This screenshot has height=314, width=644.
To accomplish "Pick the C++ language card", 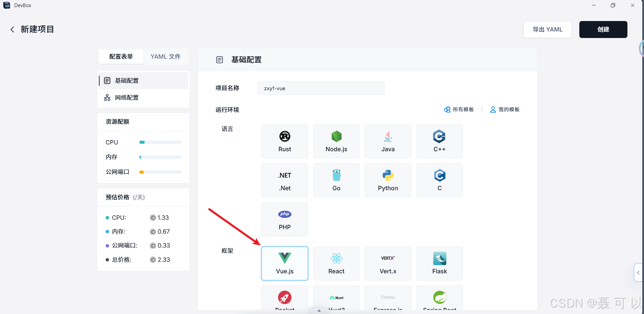I will point(439,141).
